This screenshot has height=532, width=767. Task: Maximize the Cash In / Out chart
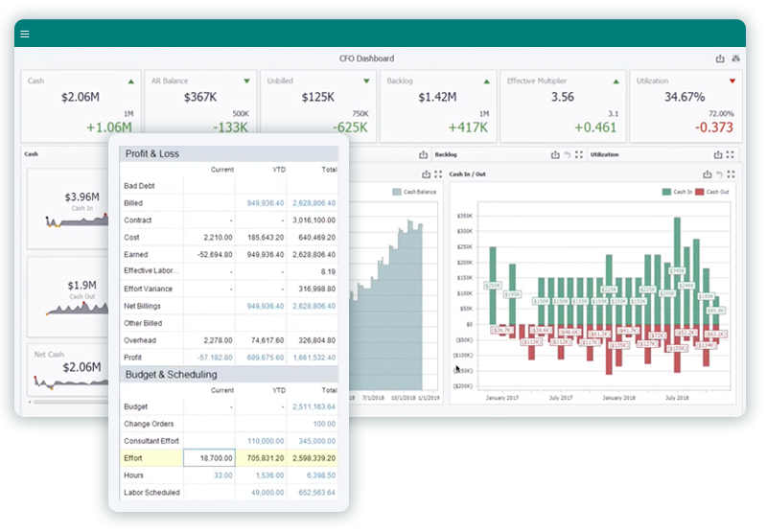(x=732, y=174)
